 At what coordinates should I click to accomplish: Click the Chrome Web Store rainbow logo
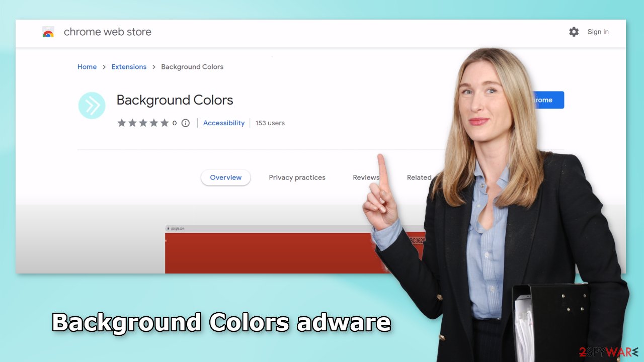48,32
